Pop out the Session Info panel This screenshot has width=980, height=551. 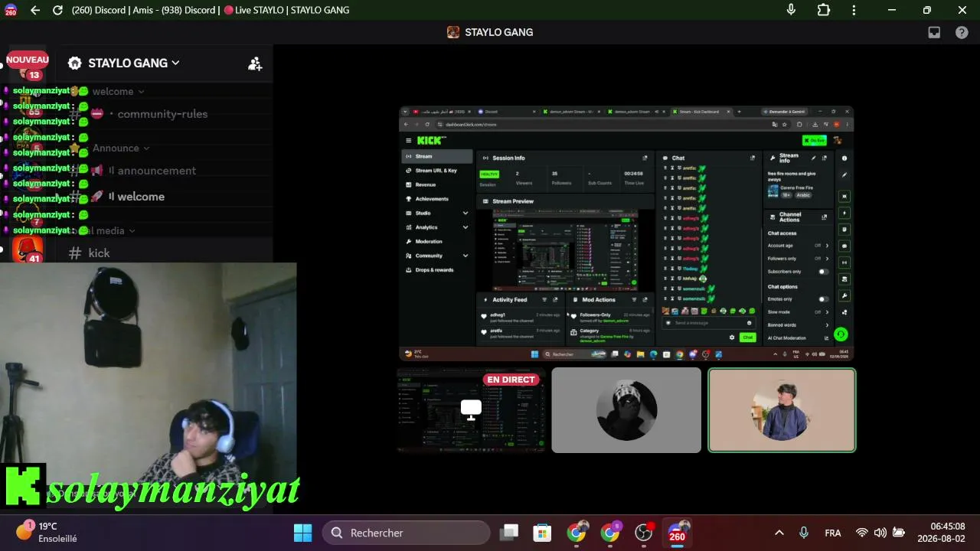[x=645, y=158]
